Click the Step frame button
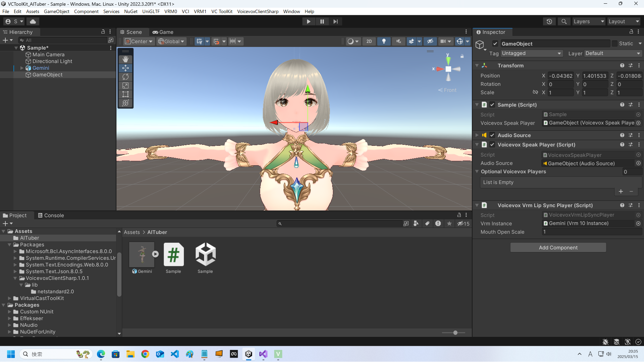Image resolution: width=644 pixels, height=362 pixels. pos(336,21)
